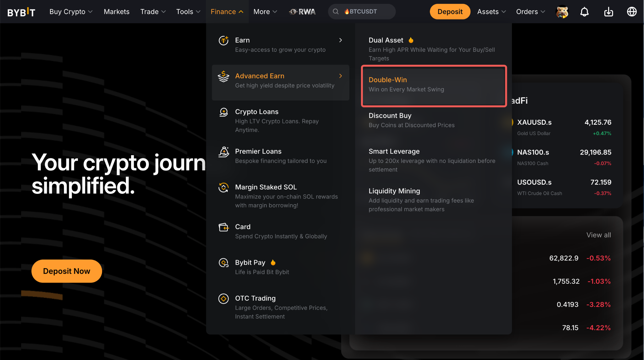Expand the Tools dropdown menu
The image size is (644, 360).
[188, 12]
